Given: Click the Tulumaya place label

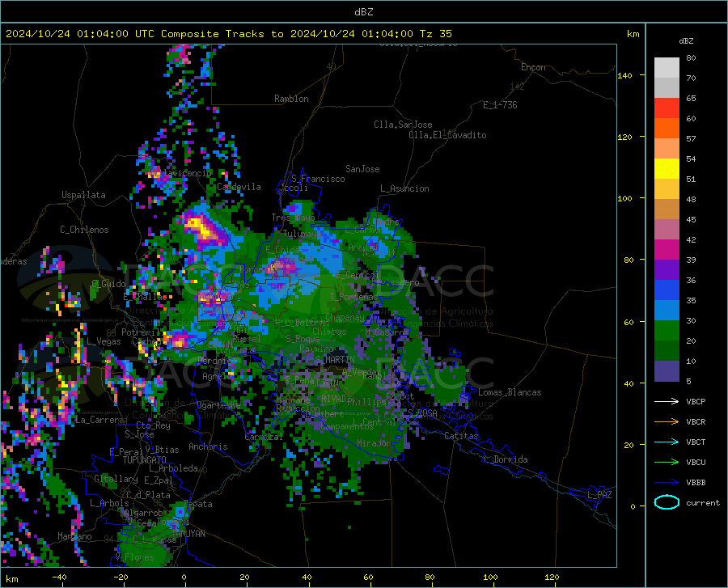Looking at the screenshot, I should [303, 234].
